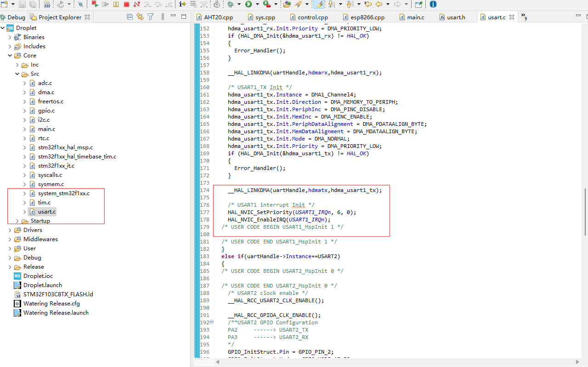Select STM32F103C8TX_FLASH.ld file
This screenshot has width=588, height=367.
(x=58, y=294)
